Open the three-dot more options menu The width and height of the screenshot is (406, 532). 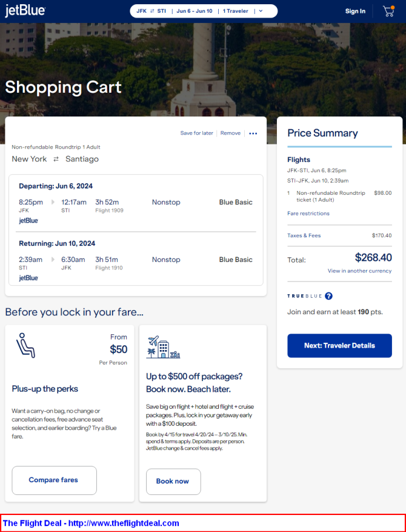[253, 133]
